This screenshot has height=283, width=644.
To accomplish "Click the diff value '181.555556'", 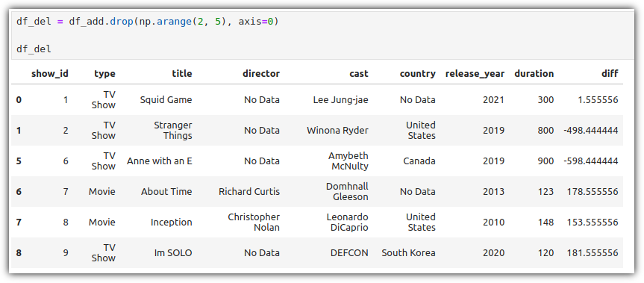I will tap(593, 253).
